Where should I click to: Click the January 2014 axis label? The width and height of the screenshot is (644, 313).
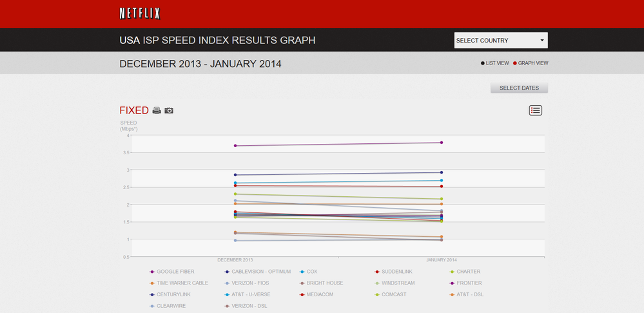tap(441, 260)
